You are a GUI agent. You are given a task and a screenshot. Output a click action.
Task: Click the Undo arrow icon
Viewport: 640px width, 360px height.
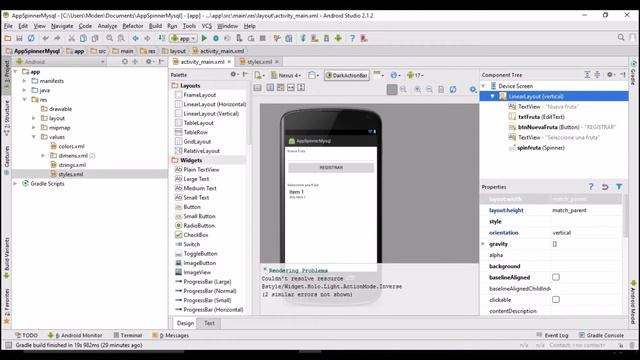click(45, 38)
